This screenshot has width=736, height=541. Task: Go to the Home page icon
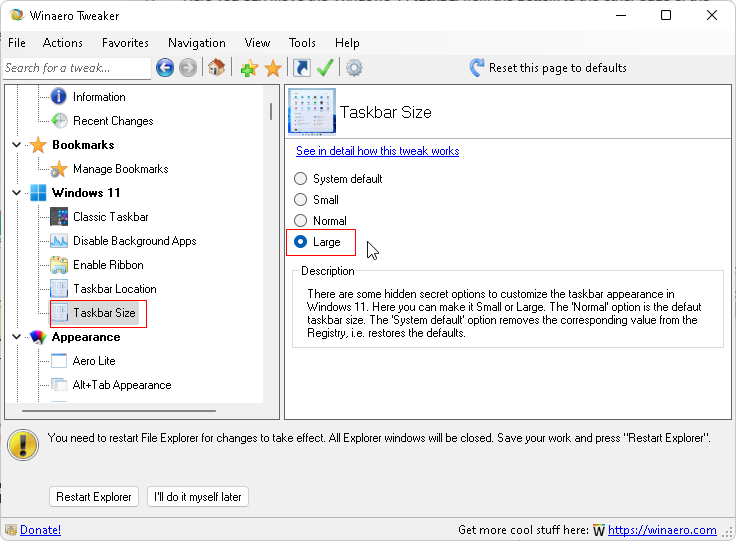coord(216,68)
